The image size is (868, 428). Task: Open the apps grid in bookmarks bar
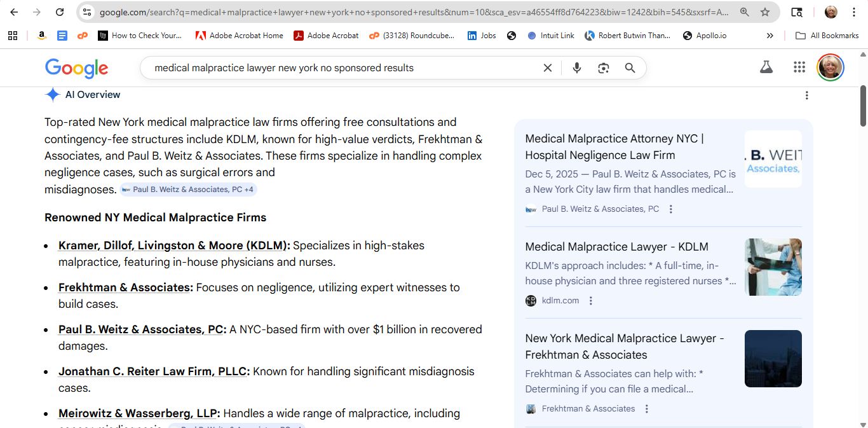pyautogui.click(x=13, y=36)
